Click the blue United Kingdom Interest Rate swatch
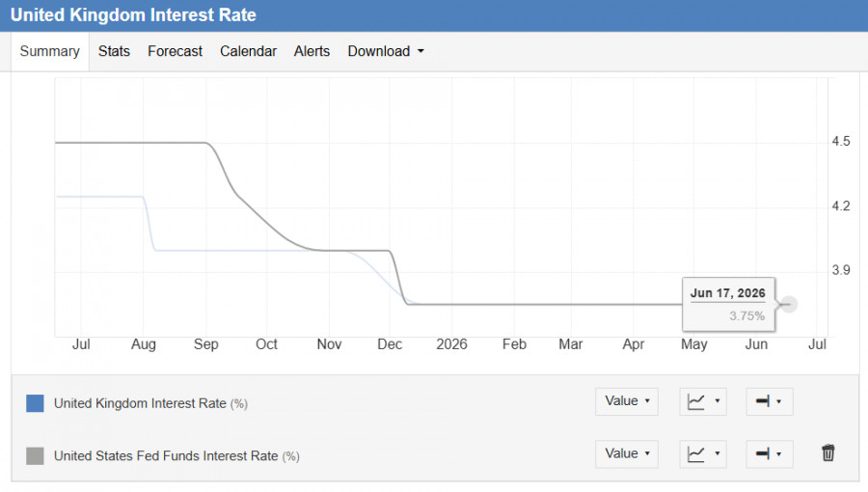This screenshot has width=868, height=492. coord(35,403)
